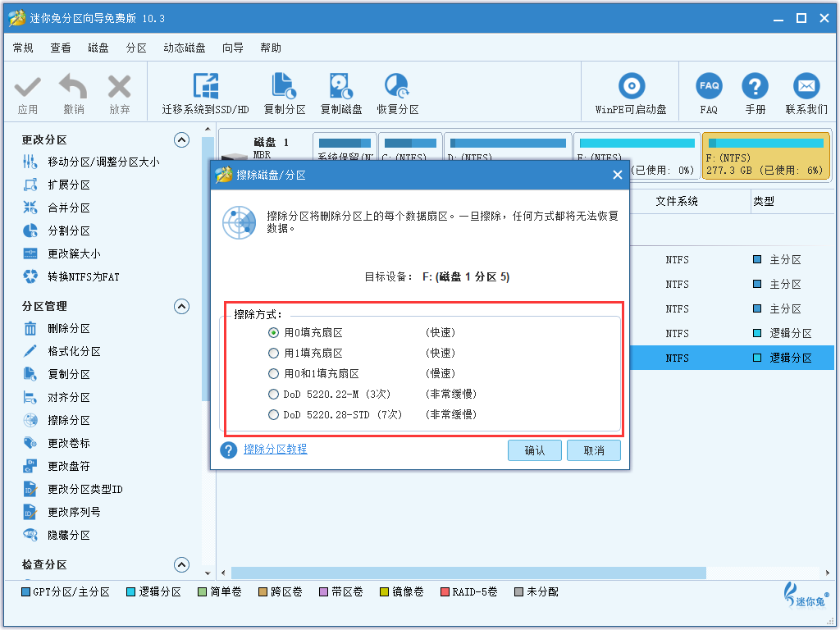Screen dimensions: 840x630
Task: Click the horizontal scrollbar of partition list
Action: tap(468, 573)
